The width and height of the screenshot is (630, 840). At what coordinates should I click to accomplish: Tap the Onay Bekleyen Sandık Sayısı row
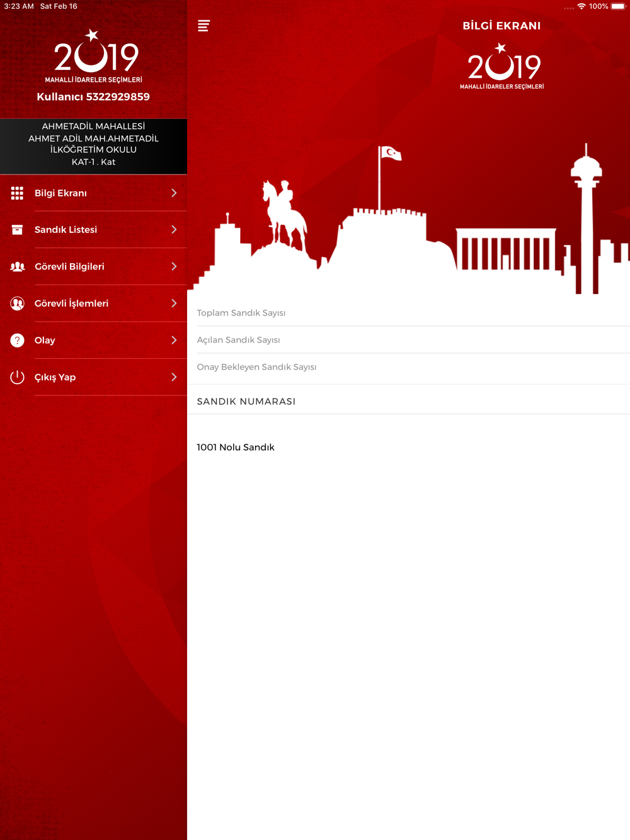pos(408,367)
